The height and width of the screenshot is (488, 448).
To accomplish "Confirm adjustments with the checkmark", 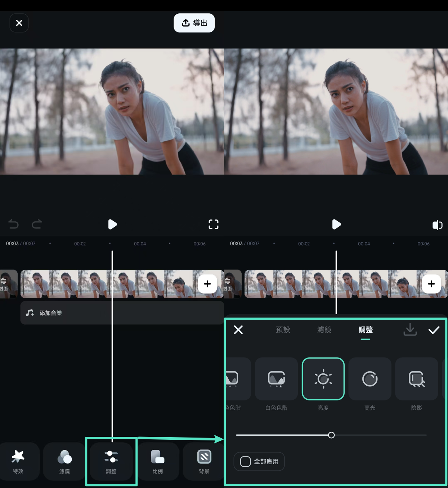I will 434,330.
